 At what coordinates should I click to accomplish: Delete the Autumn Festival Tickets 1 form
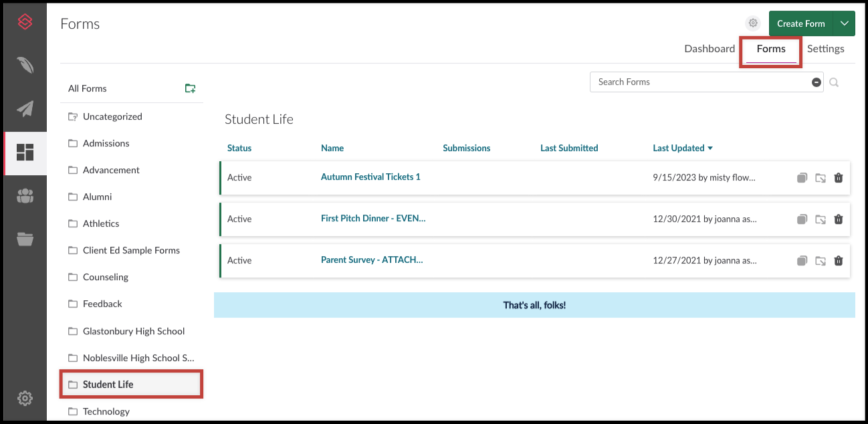tap(839, 178)
